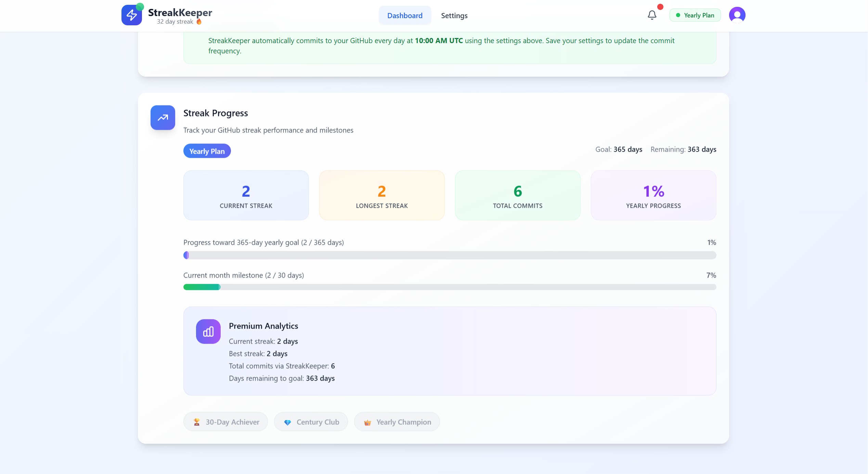Select the Dashboard tab
This screenshot has width=868, height=474.
(405, 15)
